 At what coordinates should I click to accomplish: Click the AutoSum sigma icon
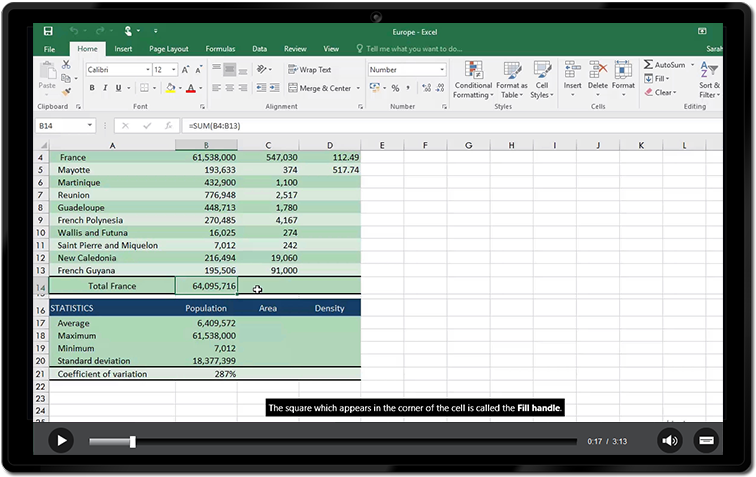649,65
